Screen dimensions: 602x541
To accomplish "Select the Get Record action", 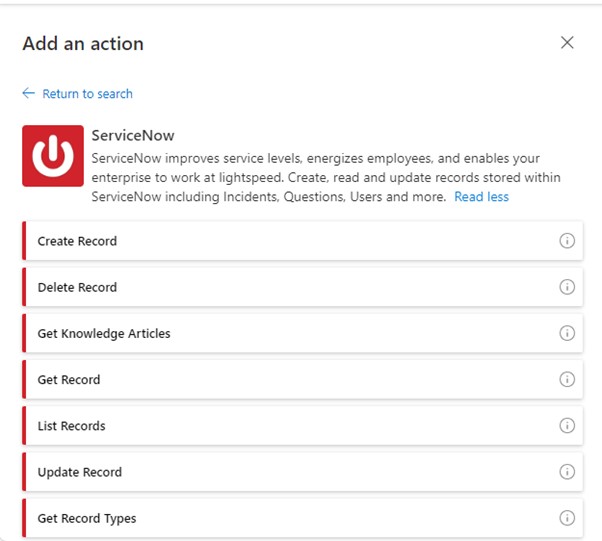I will (x=69, y=380).
